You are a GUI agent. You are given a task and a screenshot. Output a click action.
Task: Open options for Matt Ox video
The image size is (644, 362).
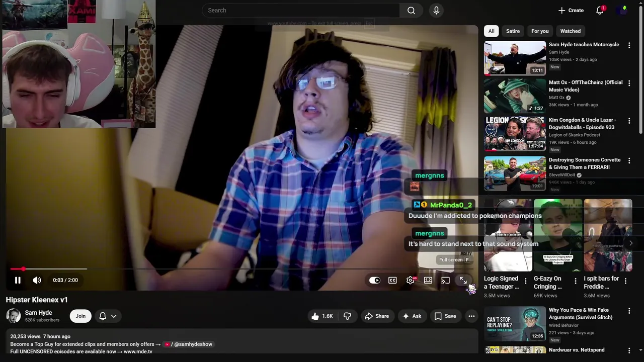click(x=629, y=83)
